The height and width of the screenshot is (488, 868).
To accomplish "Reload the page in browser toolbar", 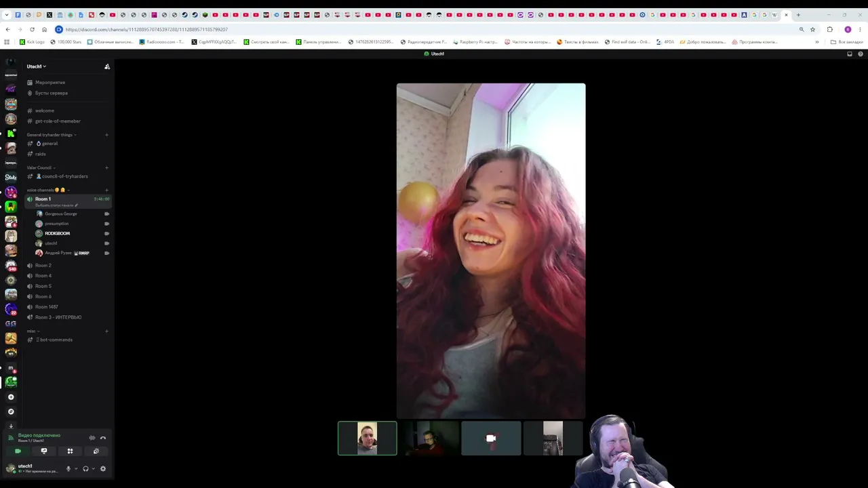I will (32, 29).
